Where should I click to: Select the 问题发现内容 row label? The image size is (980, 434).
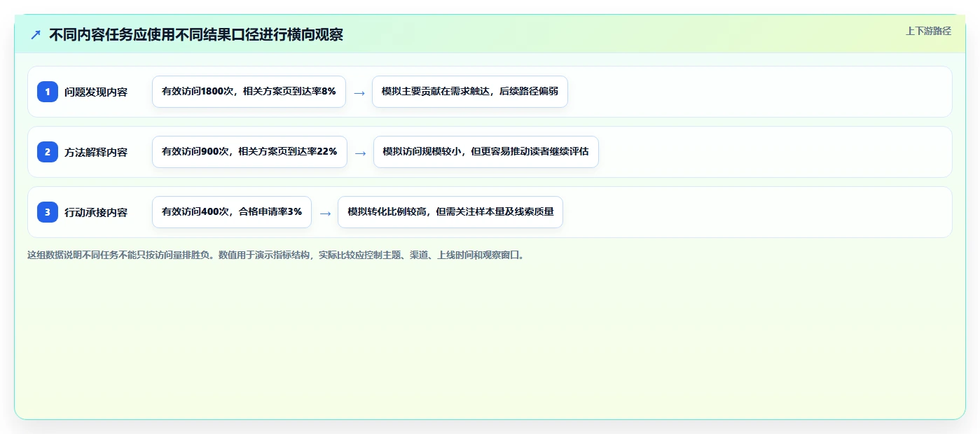[96, 92]
